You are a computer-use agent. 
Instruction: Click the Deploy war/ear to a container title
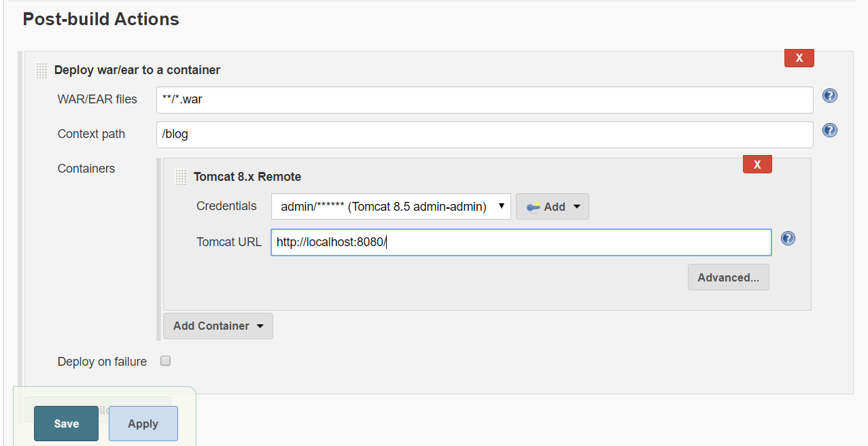click(x=137, y=70)
